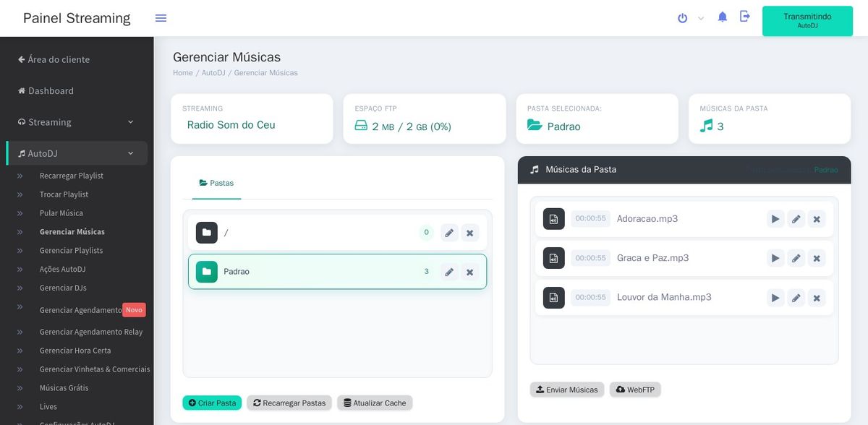Remove Adoracao.mp3 from folder

coord(817,219)
